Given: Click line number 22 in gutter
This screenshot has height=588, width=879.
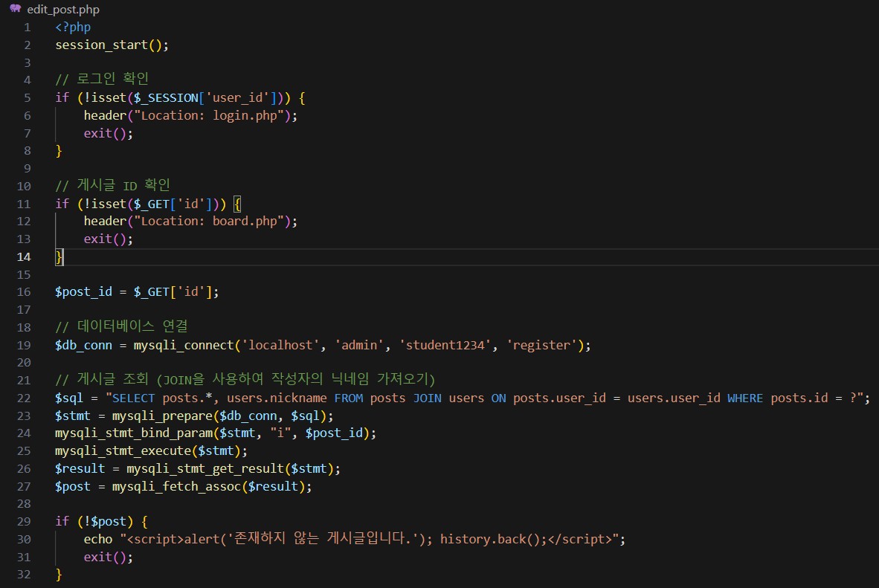Looking at the screenshot, I should click(24, 398).
